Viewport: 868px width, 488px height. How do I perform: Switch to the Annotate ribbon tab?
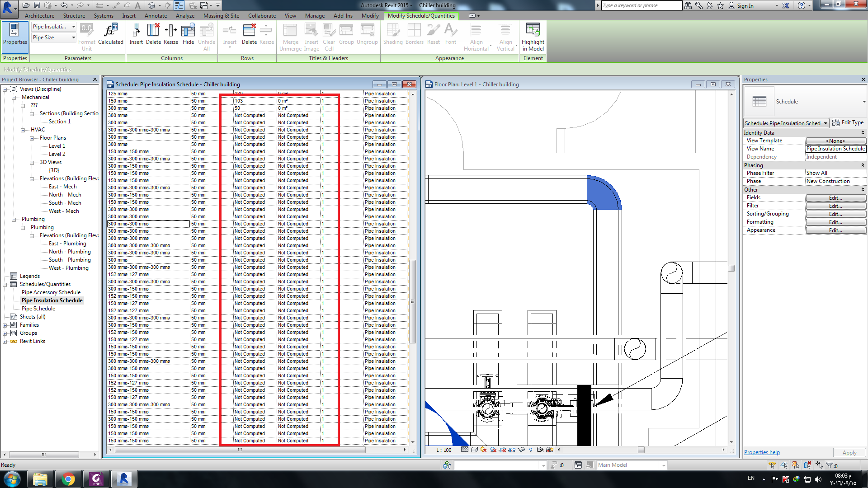[x=156, y=15]
